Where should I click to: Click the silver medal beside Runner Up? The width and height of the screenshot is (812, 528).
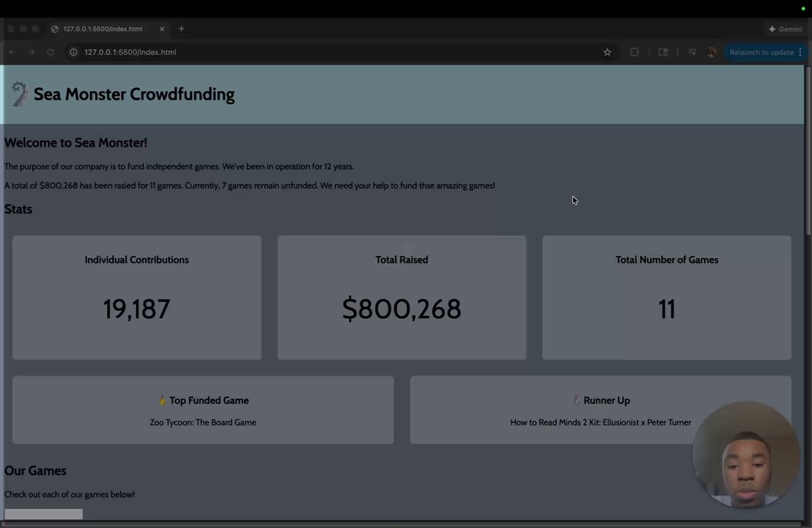[x=576, y=400]
